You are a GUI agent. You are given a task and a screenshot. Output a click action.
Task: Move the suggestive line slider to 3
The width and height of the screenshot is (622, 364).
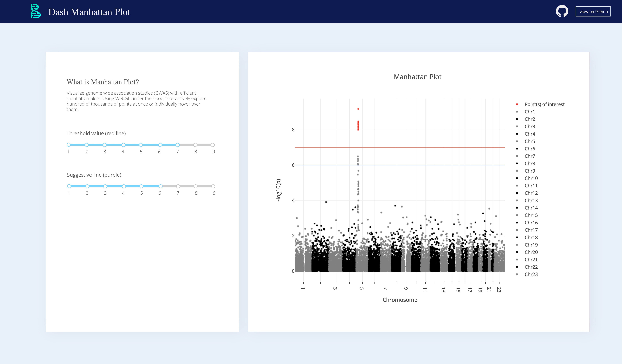tap(105, 186)
